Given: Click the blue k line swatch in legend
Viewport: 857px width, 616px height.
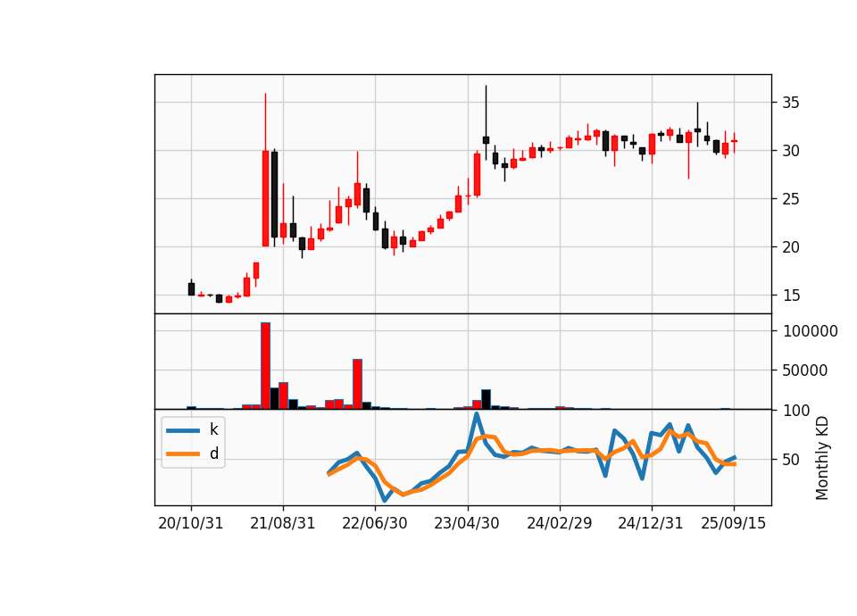Looking at the screenshot, I should tap(183, 430).
